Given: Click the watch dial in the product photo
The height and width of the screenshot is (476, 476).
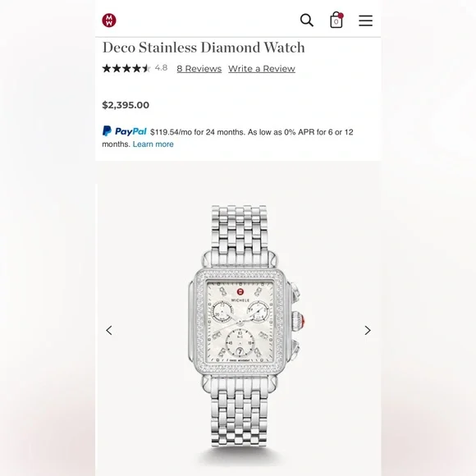Looking at the screenshot, I should pos(240,322).
